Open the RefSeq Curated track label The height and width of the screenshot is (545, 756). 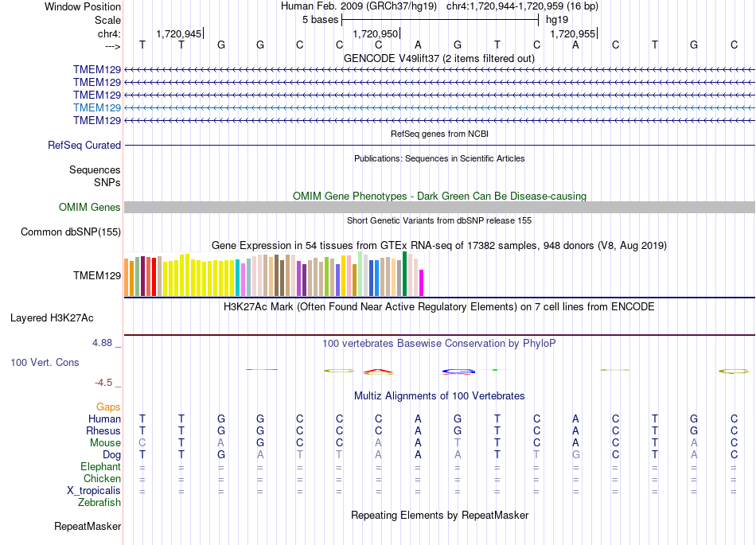84,145
